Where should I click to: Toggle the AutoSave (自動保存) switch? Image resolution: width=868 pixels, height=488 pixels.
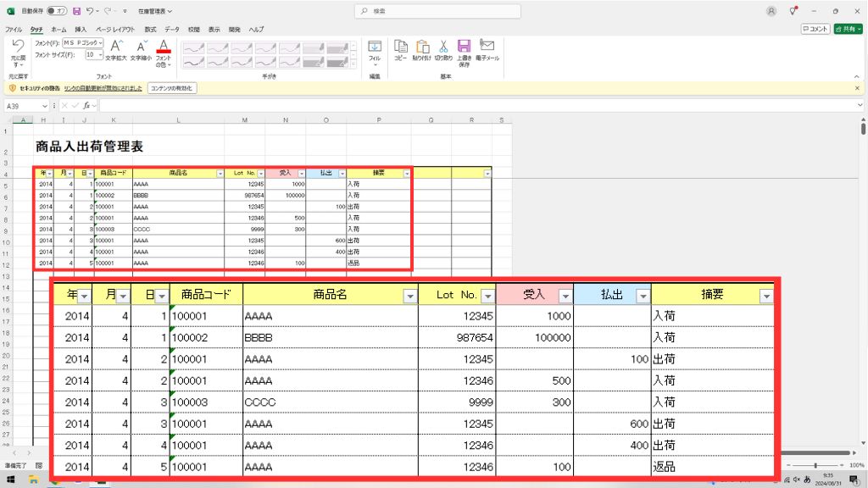57,11
